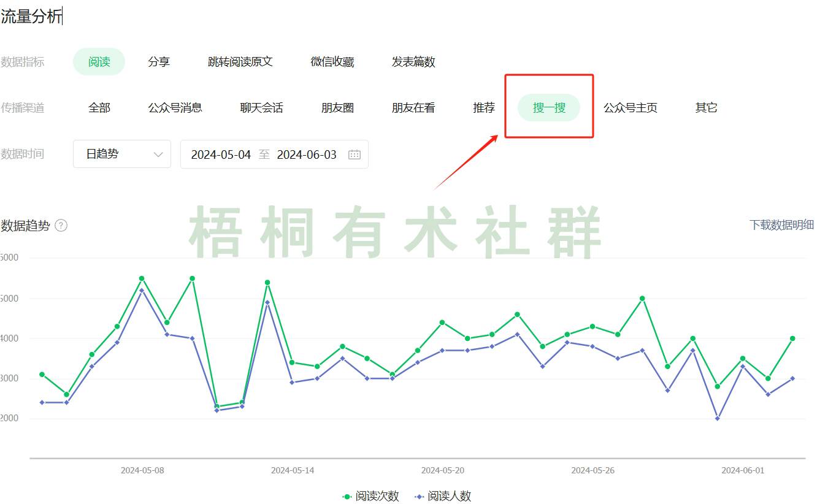Switch to 发表篇数 metric
The image size is (828, 504).
(x=413, y=61)
